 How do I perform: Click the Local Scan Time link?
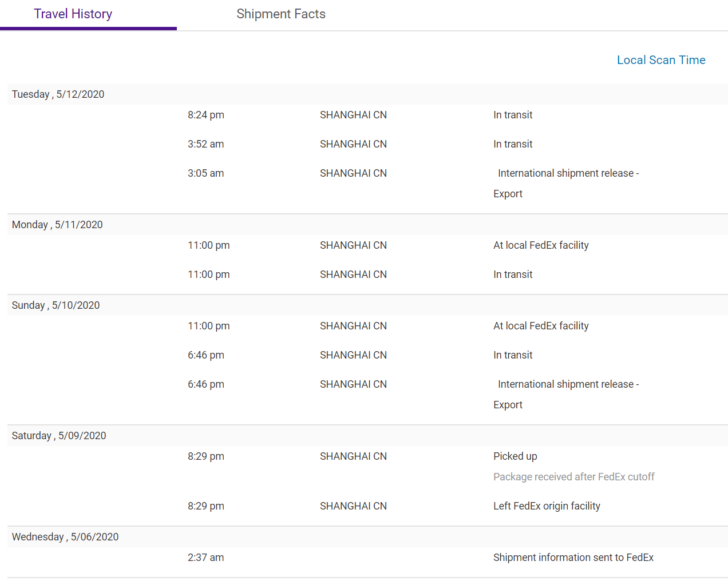coord(660,60)
